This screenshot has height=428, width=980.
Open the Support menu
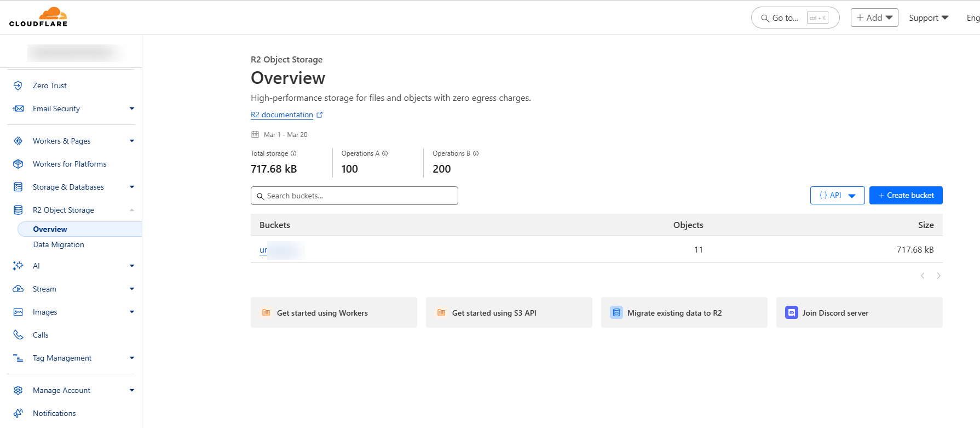[x=928, y=18]
